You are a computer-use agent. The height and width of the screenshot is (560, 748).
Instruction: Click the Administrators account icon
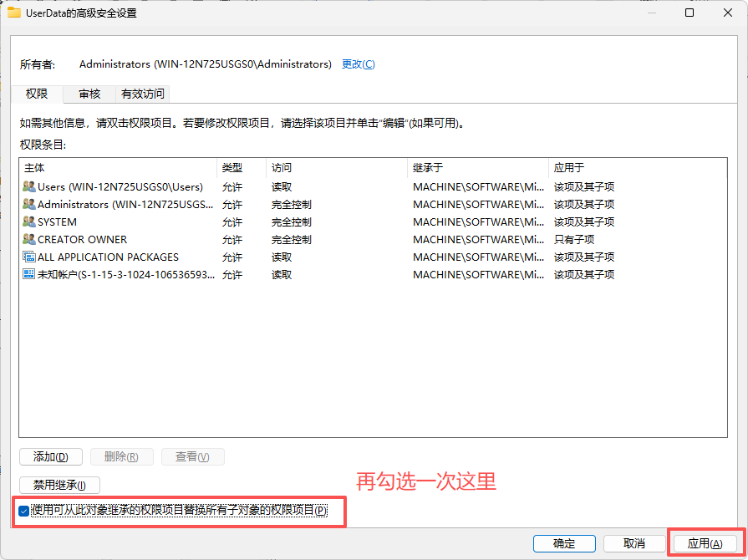coord(30,204)
